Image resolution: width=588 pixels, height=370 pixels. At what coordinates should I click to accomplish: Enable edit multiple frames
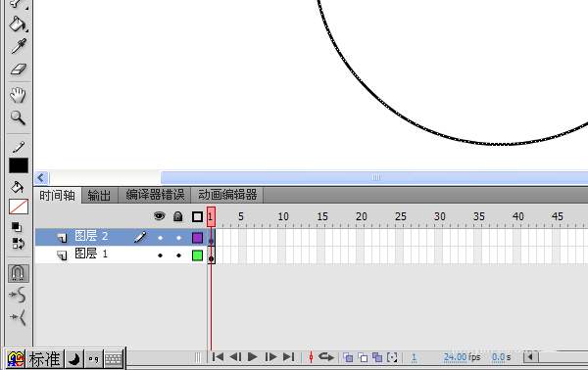[x=377, y=357]
